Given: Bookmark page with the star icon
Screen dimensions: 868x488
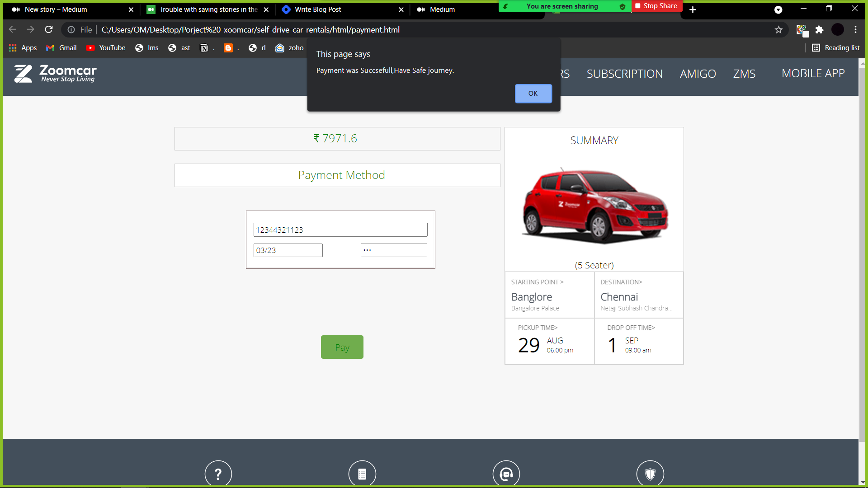Looking at the screenshot, I should (778, 30).
